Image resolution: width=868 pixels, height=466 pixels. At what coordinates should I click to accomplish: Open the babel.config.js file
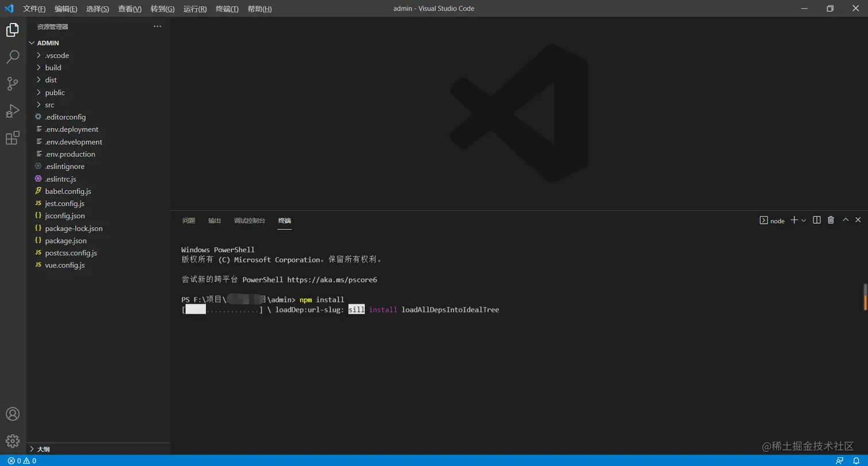coord(98,191)
